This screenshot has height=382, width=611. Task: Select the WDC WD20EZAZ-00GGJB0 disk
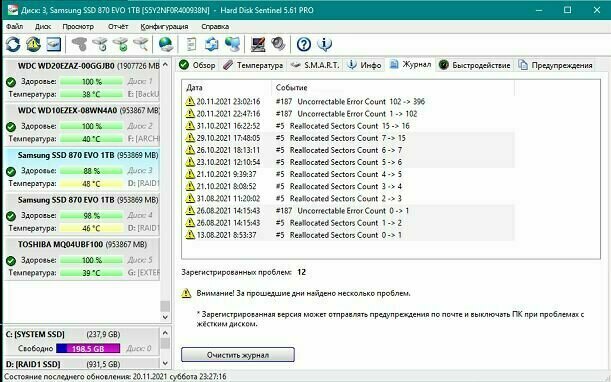[x=82, y=80]
